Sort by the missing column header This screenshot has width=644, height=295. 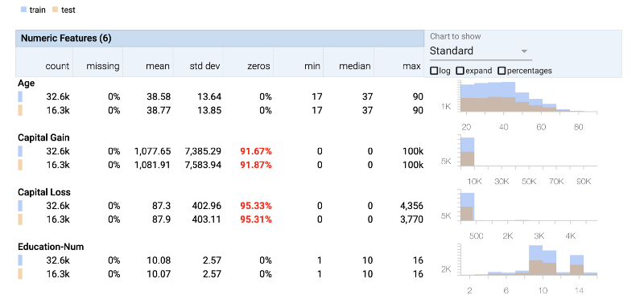pos(103,66)
